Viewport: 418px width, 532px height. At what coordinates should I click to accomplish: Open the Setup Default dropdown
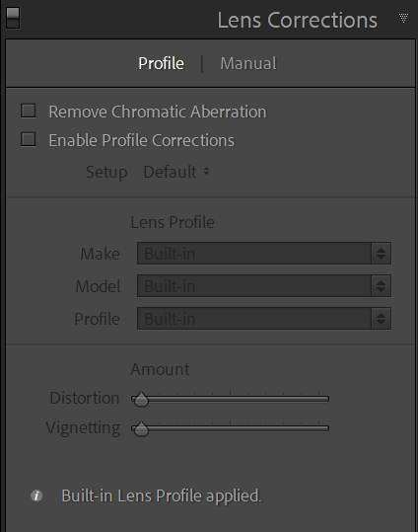click(176, 172)
